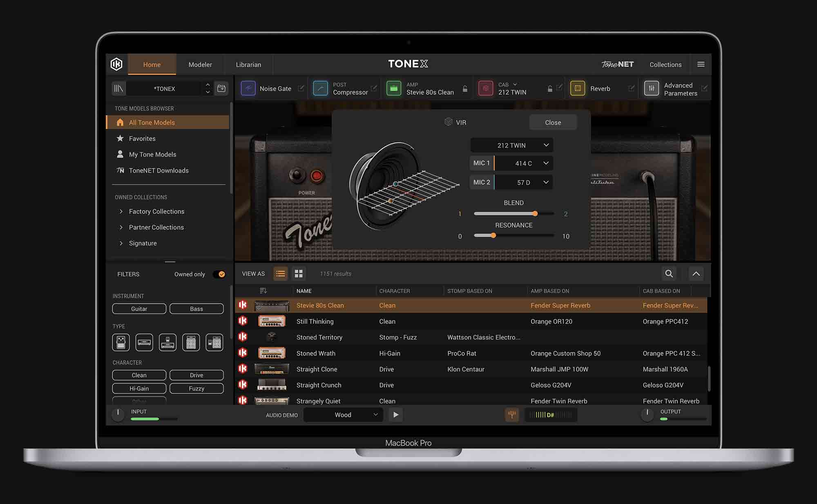This screenshot has height=504, width=817.
Task: Switch to the Home tab
Action: click(x=152, y=64)
